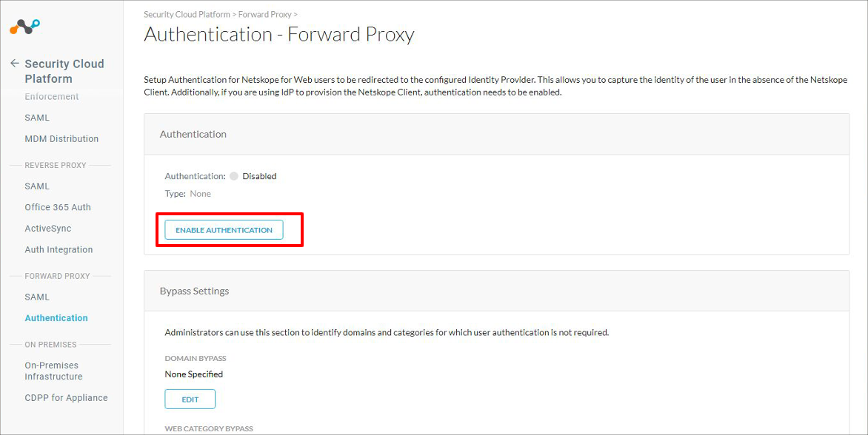Select MDM Distribution in sidebar
Screen dimensions: 868x435
(61, 139)
